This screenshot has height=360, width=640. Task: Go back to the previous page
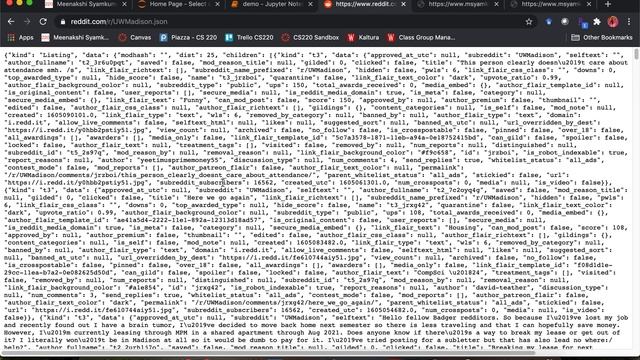(11, 22)
